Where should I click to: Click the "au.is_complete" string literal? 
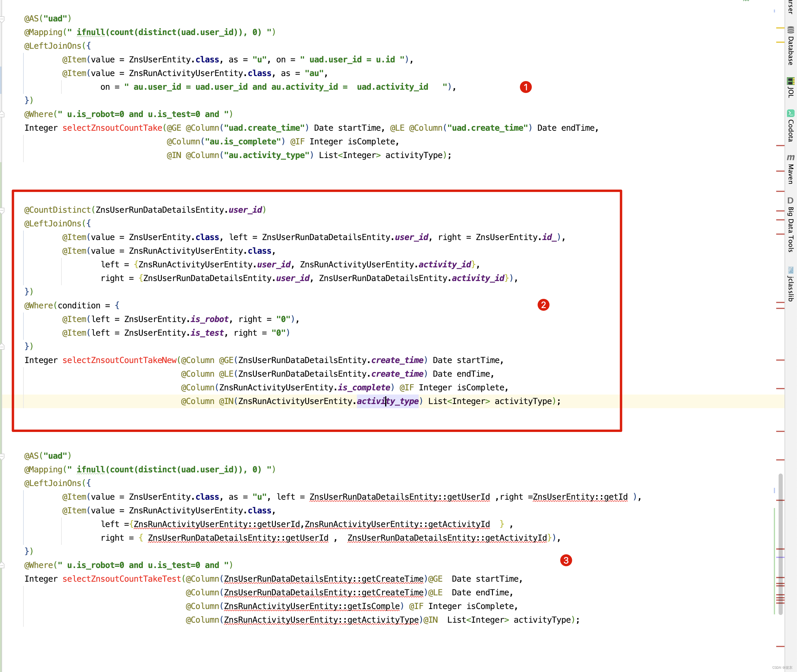pyautogui.click(x=243, y=142)
